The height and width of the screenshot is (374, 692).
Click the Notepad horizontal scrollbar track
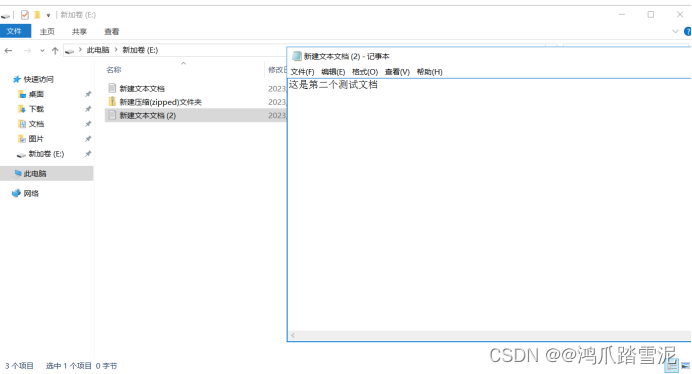click(x=493, y=336)
